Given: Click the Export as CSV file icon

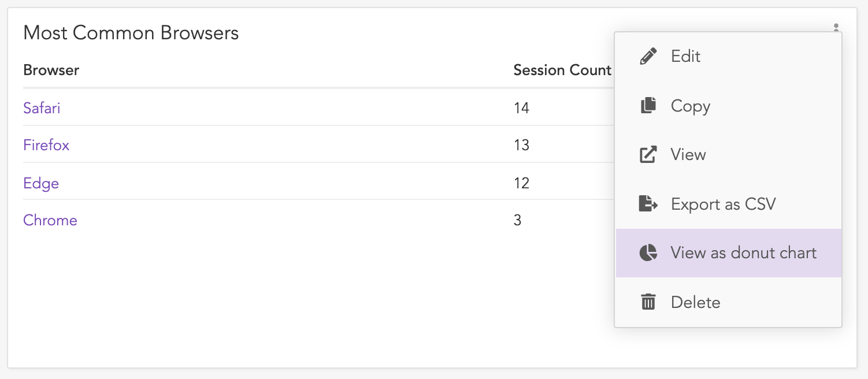Looking at the screenshot, I should pos(648,204).
